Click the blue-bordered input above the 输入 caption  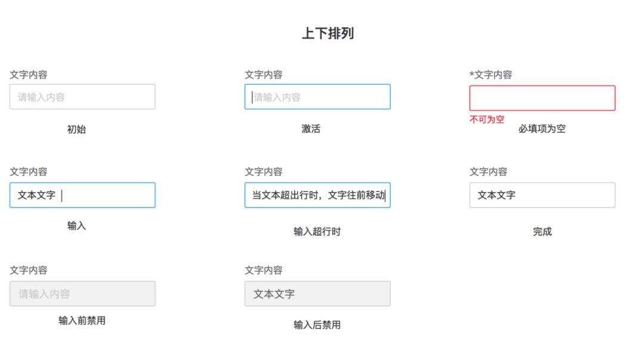[82, 195]
